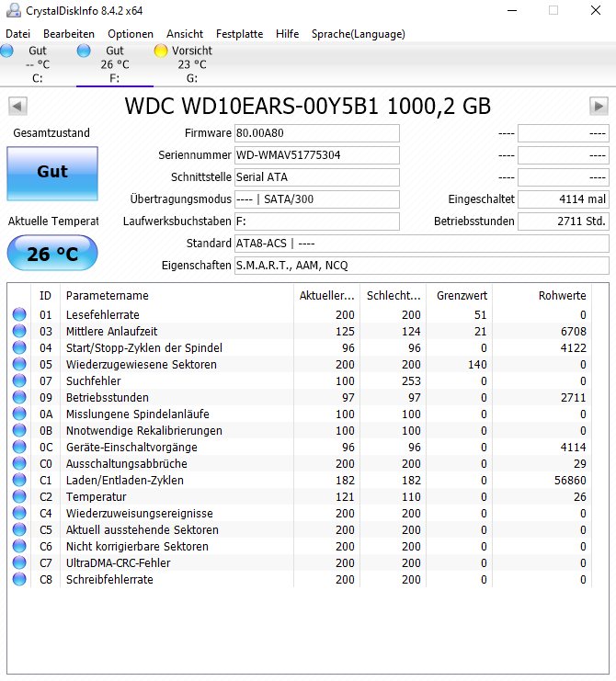The image size is (616, 681).
Task: Click status orb for Nnotwendige Rekalibrierungen row
Action: (x=19, y=430)
